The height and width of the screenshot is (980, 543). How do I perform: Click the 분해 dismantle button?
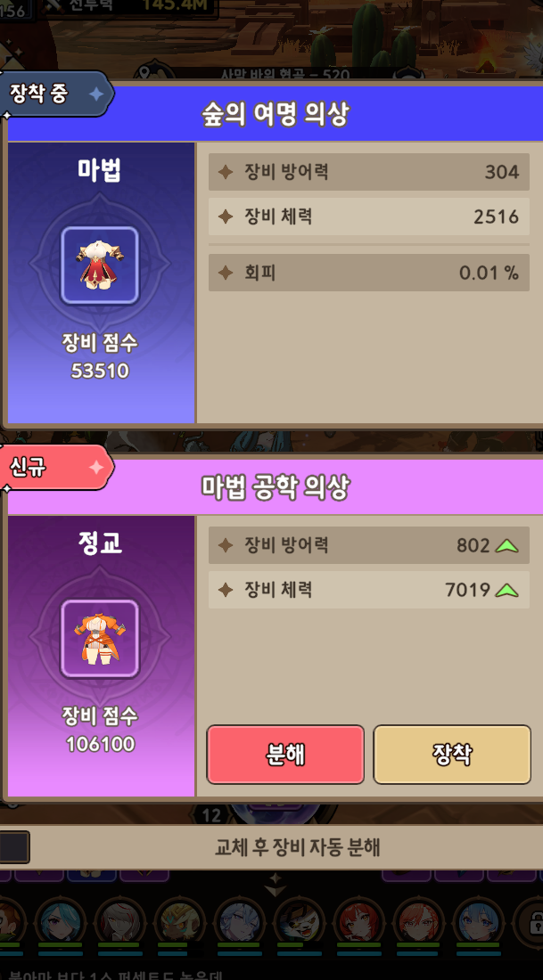[x=285, y=755]
